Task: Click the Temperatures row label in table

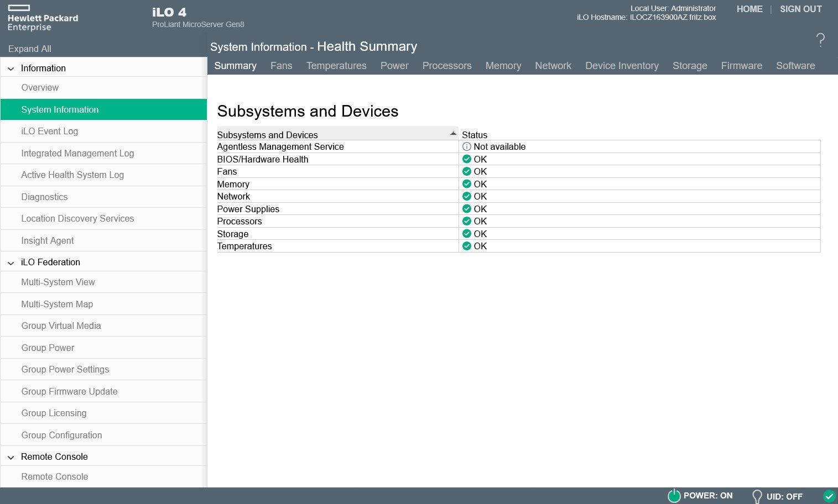Action: pyautogui.click(x=244, y=246)
